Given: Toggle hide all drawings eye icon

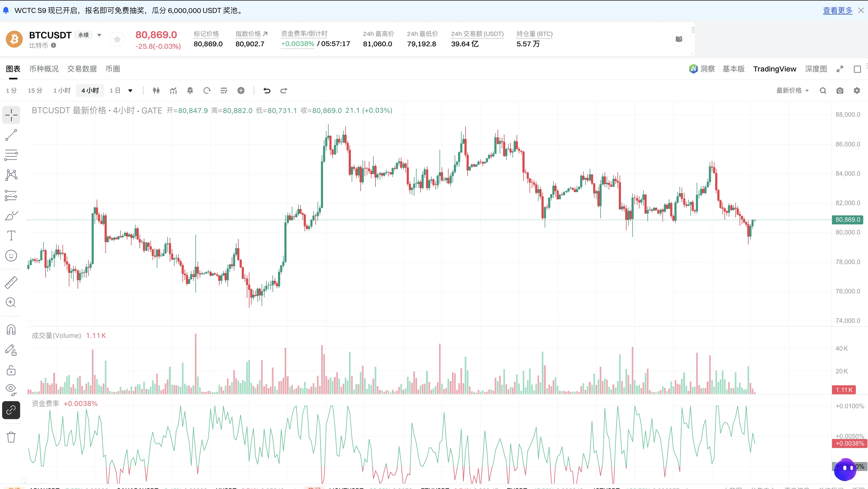Looking at the screenshot, I should 11,390.
